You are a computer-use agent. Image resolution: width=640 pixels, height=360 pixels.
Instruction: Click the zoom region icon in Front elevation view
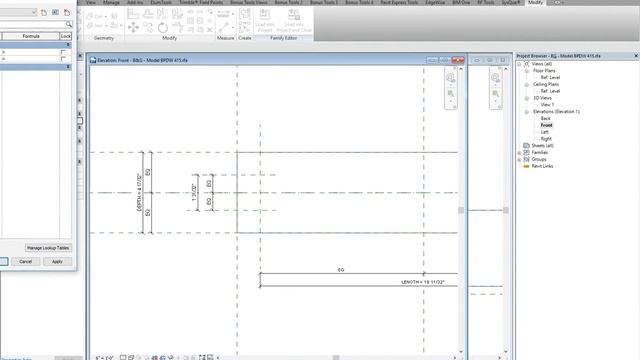click(451, 94)
